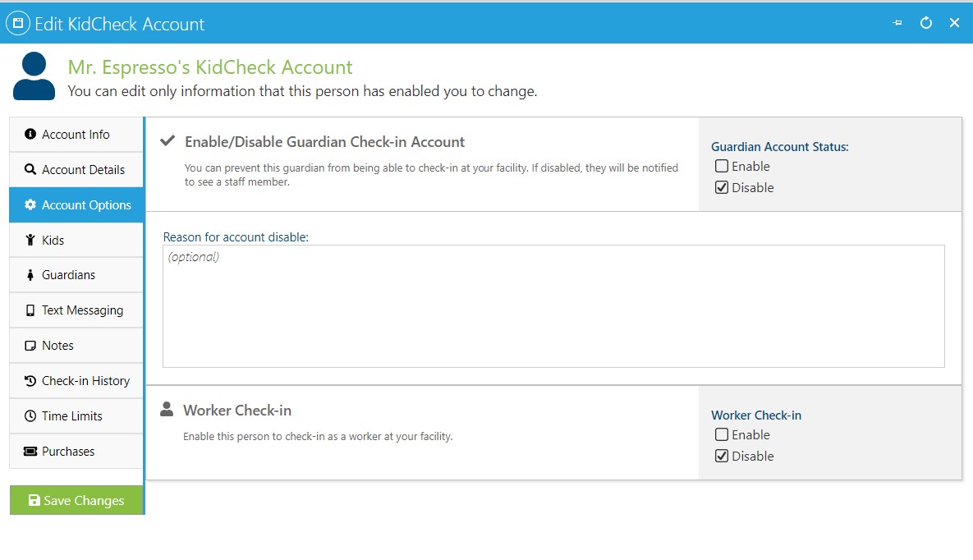This screenshot has height=560, width=973.
Task: Click the checkmark icon beside Enable/Disable Guardian heading
Action: point(167,141)
